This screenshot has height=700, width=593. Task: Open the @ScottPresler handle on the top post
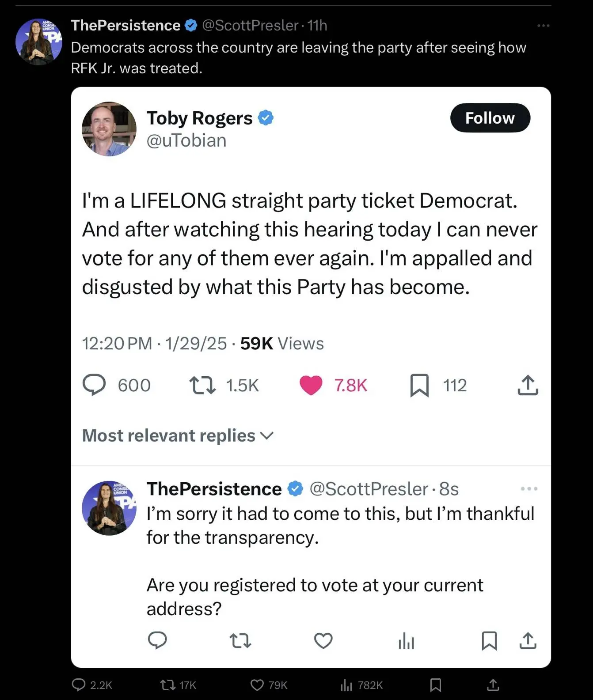[x=250, y=26]
